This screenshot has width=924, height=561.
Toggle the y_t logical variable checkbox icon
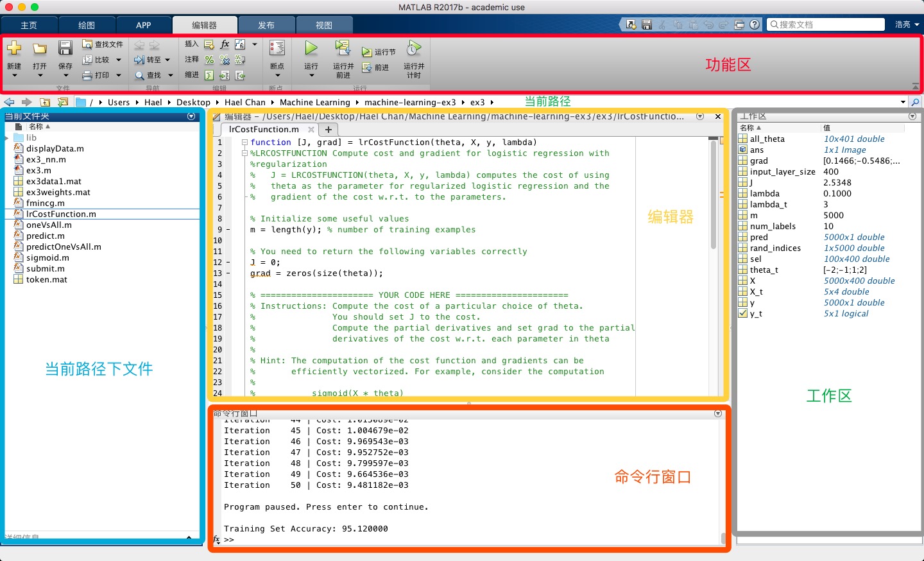pos(743,314)
